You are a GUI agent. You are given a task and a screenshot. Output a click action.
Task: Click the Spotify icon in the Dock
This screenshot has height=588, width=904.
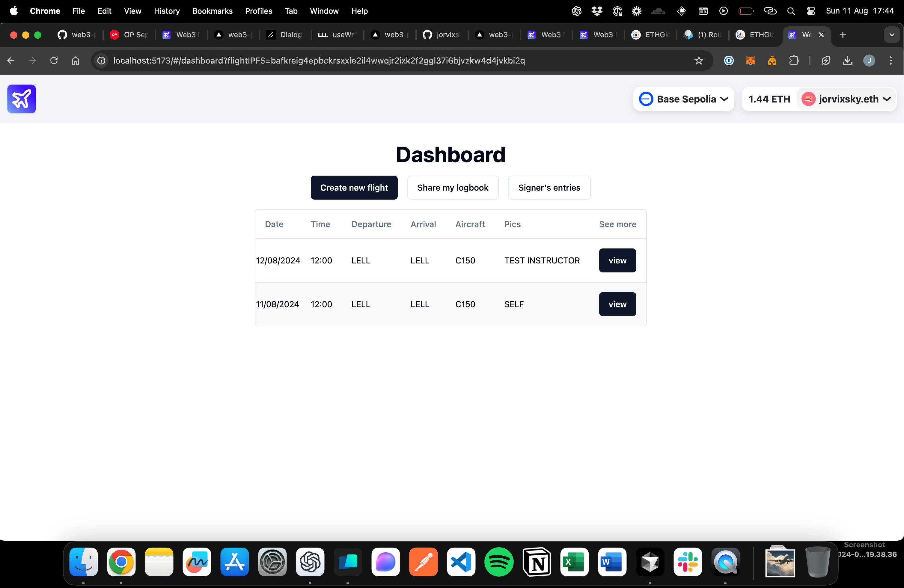(x=499, y=565)
